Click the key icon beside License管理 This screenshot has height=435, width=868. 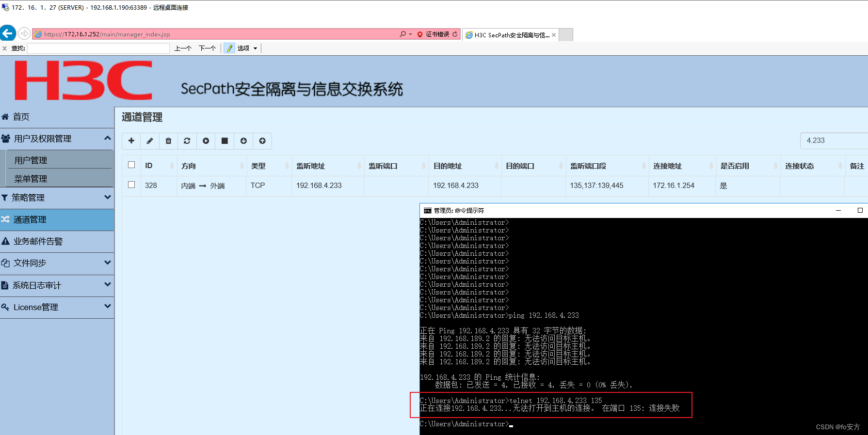[5, 307]
